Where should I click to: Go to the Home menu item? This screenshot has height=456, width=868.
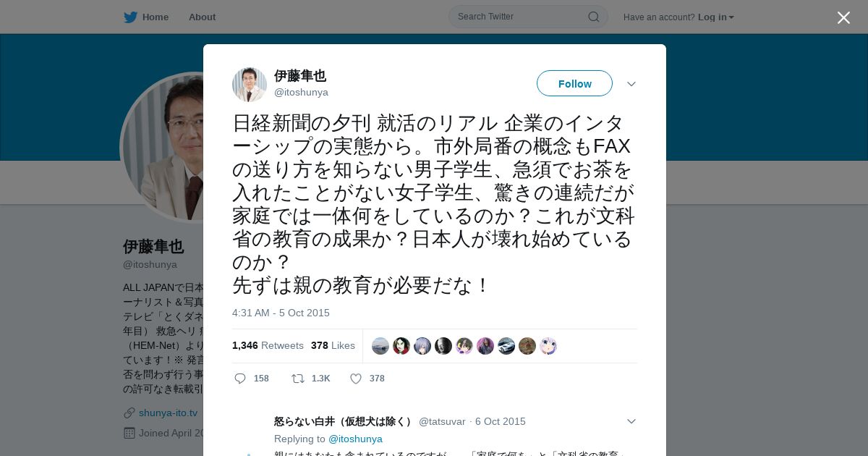click(x=155, y=17)
